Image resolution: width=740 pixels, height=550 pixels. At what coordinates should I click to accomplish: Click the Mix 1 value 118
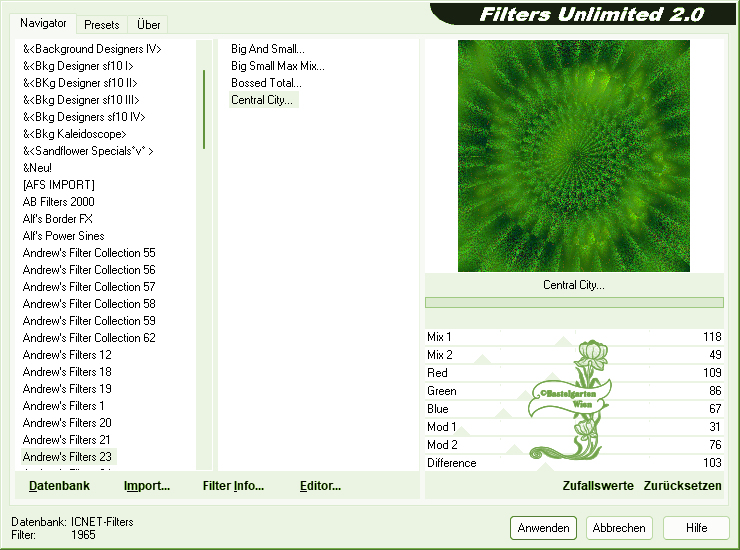[712, 337]
